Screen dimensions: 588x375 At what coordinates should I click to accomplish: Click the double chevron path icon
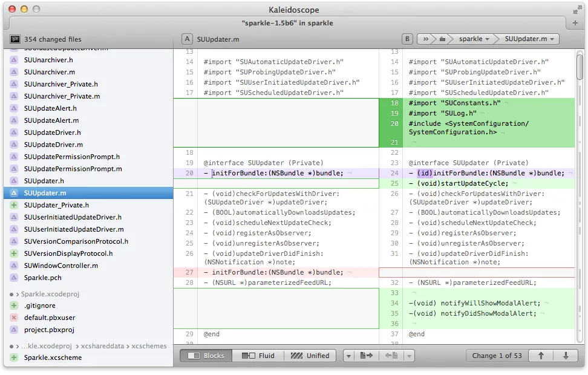tap(426, 39)
